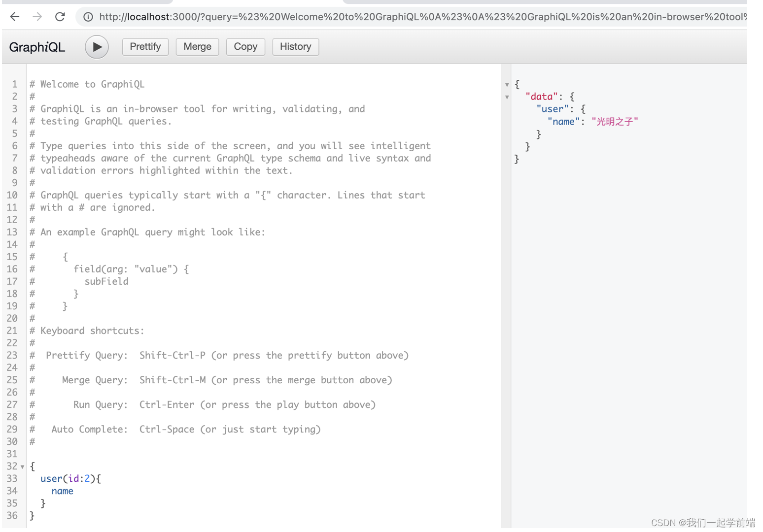Click the Prettify button
Viewport: 763px width, 532px height.
145,47
